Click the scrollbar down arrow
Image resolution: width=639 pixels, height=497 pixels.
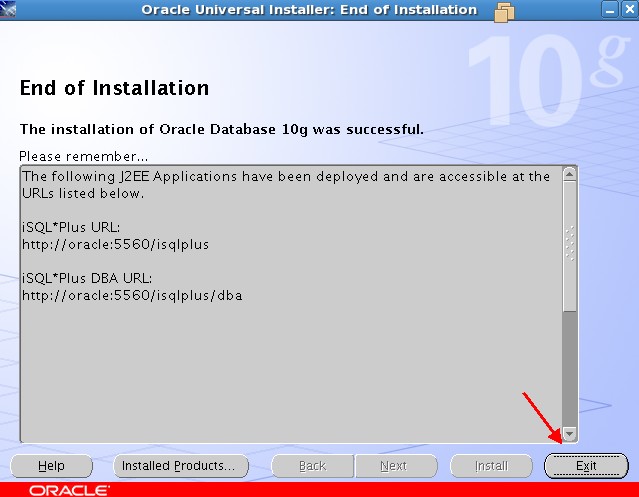(x=569, y=433)
